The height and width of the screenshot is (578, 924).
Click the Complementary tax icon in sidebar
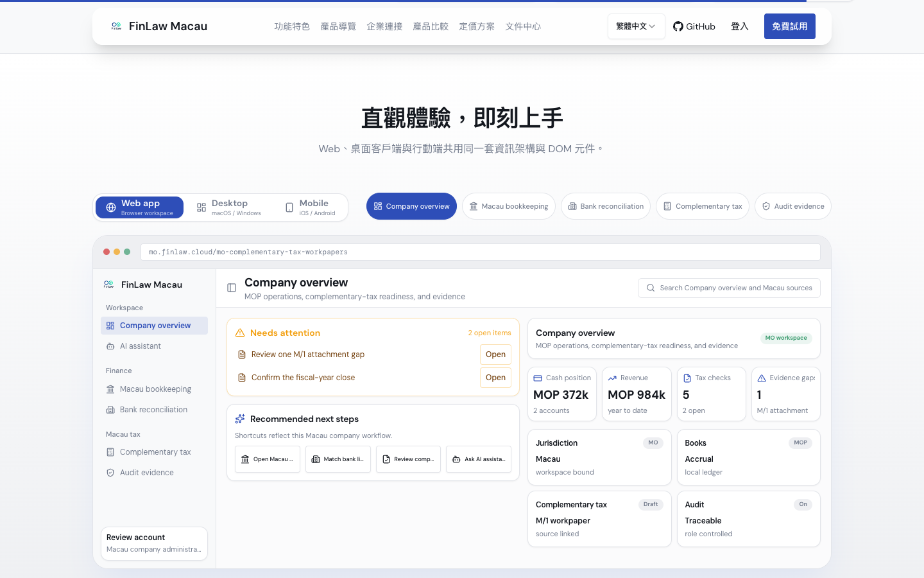coord(110,452)
